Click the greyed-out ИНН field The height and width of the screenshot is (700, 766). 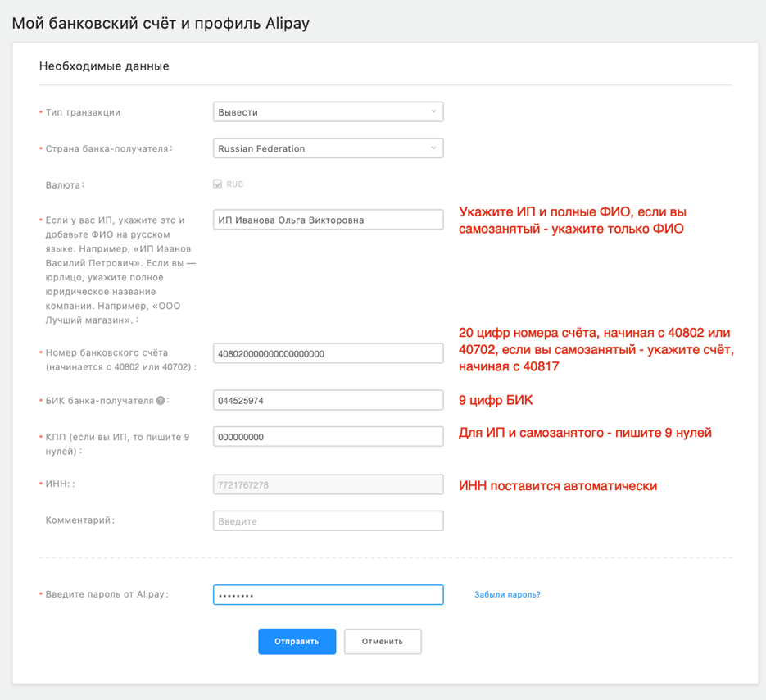click(x=328, y=484)
